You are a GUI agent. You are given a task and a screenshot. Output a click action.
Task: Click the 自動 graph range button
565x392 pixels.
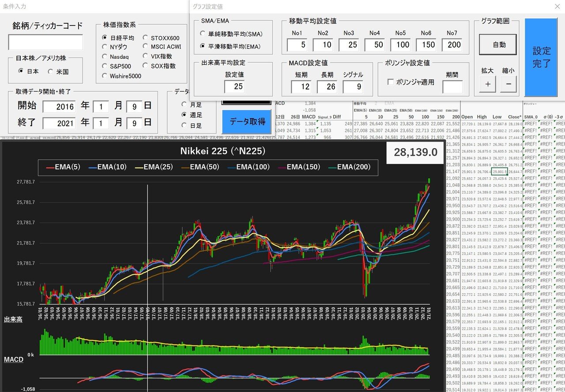(498, 45)
